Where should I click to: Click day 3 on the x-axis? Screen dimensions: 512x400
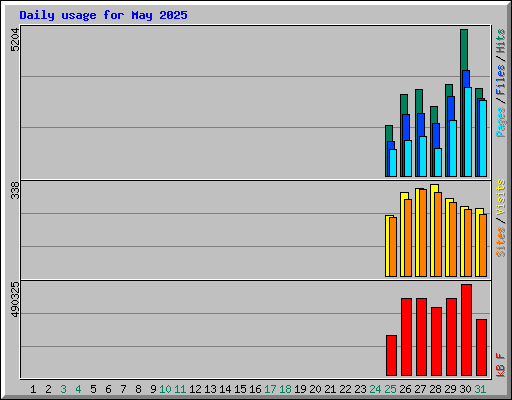(63, 389)
